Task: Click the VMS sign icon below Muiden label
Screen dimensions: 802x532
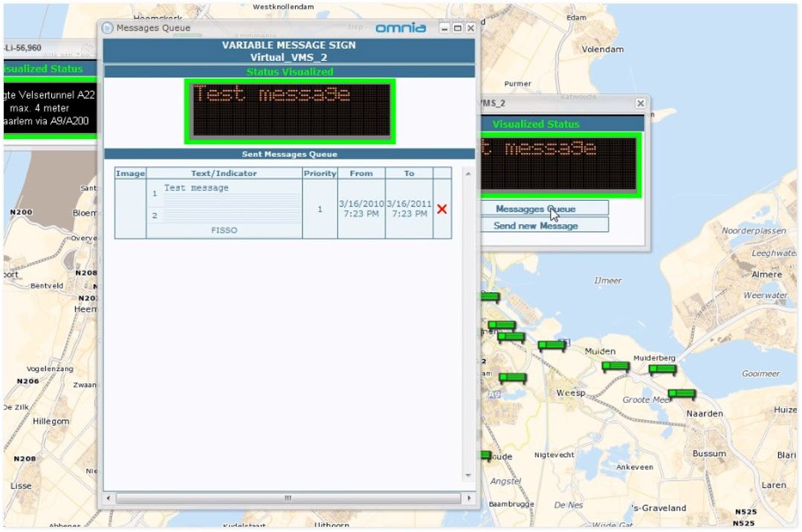Action: click(x=615, y=366)
